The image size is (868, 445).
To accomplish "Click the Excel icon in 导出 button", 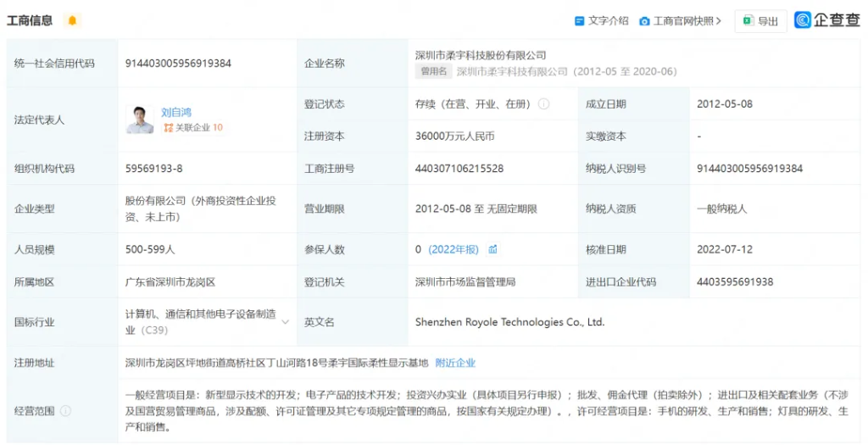I will (748, 21).
